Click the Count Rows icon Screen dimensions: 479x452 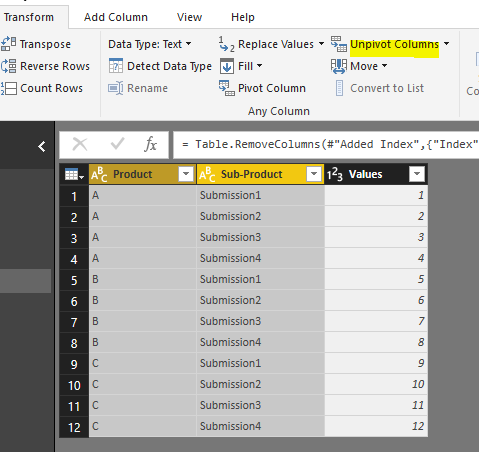click(x=8, y=88)
